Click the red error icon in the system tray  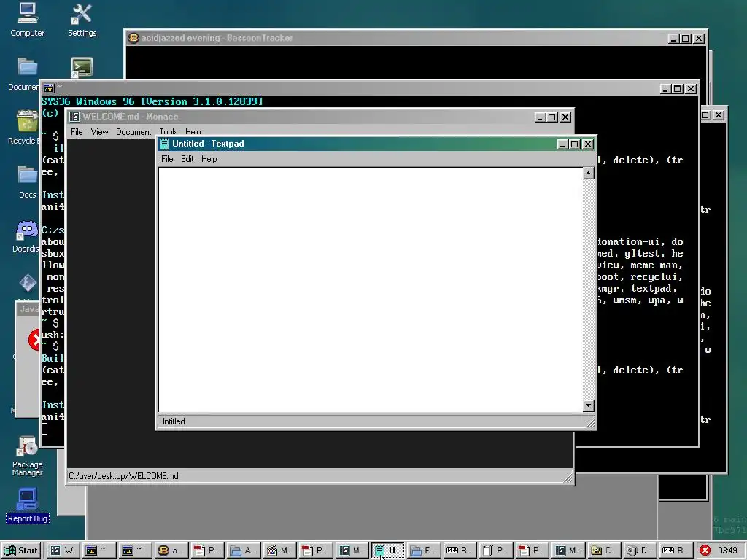click(705, 551)
